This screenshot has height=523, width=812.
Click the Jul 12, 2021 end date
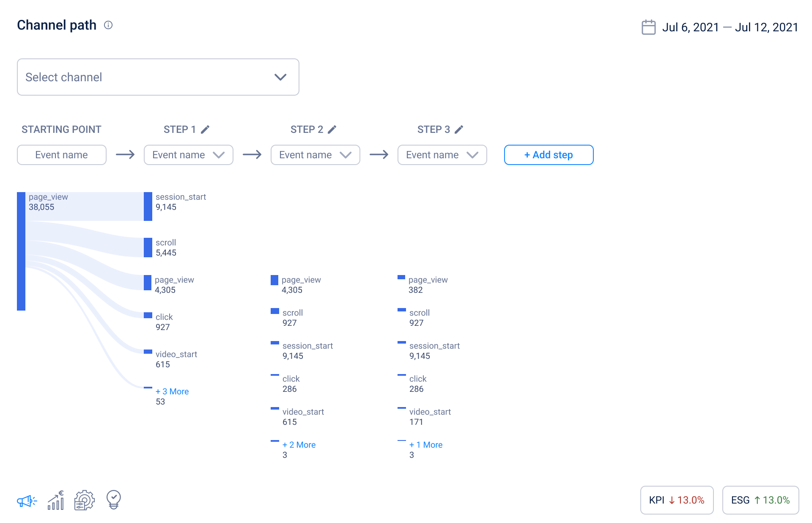click(766, 27)
